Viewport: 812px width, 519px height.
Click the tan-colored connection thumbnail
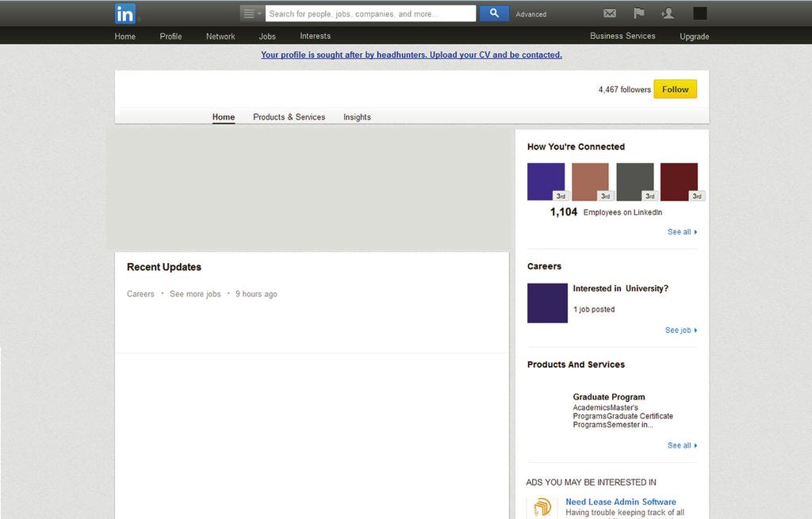point(590,181)
